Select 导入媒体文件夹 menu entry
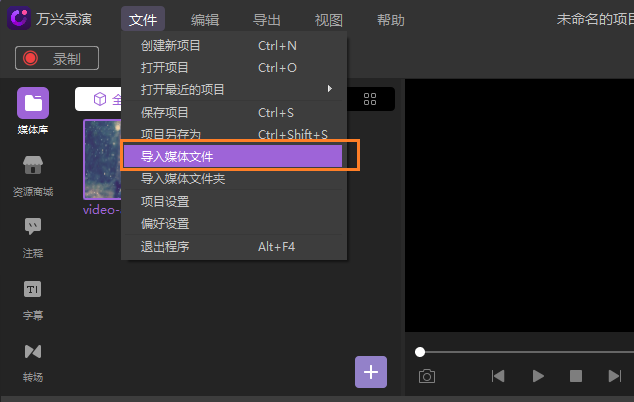634x402 pixels. coord(234,178)
